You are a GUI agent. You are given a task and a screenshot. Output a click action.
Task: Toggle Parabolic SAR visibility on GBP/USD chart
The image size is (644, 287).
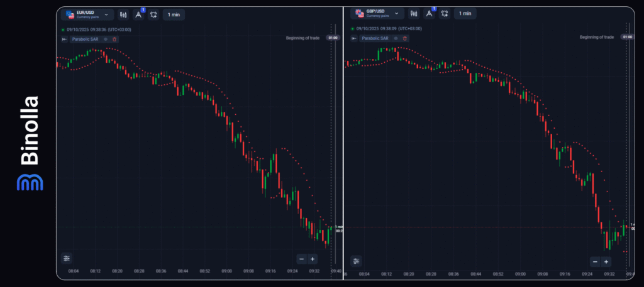tap(396, 39)
